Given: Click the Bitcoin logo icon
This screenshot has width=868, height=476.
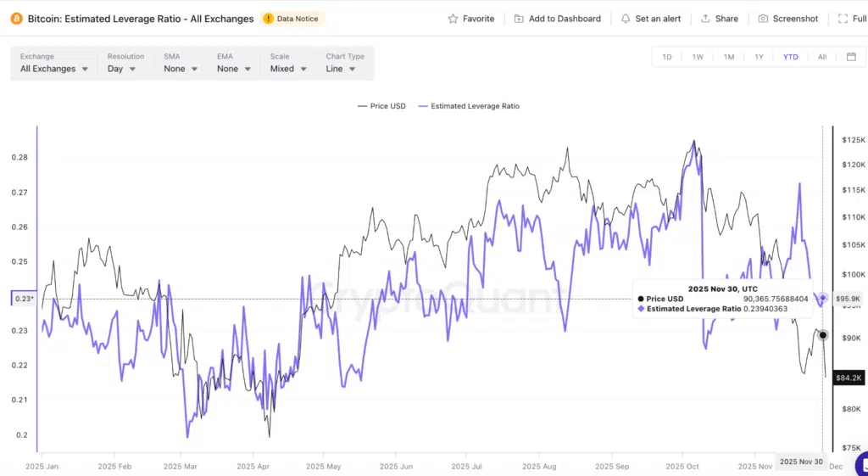Looking at the screenshot, I should [x=16, y=18].
